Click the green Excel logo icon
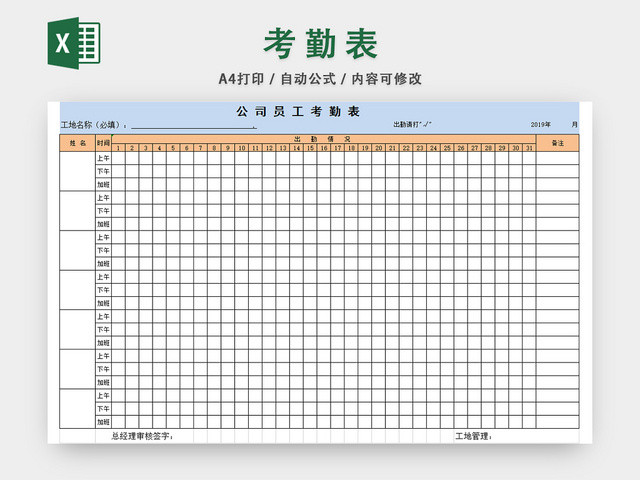Screen dimensions: 640x480 (74, 43)
